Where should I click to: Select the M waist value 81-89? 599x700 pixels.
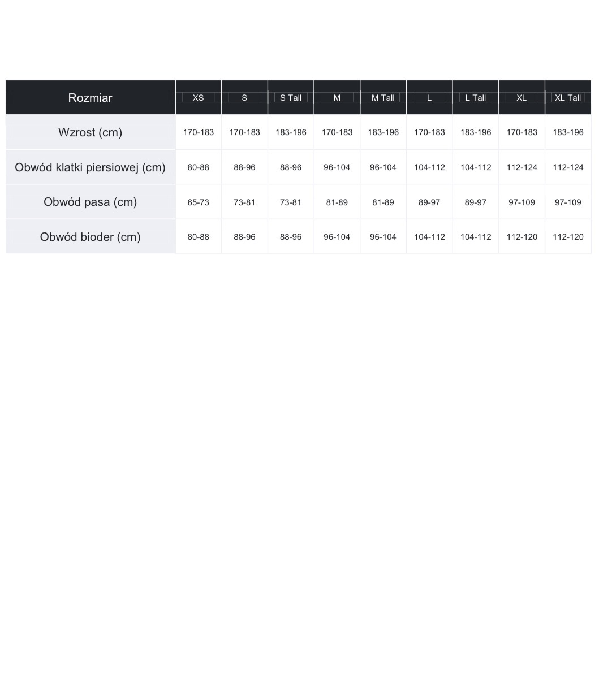pyautogui.click(x=337, y=202)
